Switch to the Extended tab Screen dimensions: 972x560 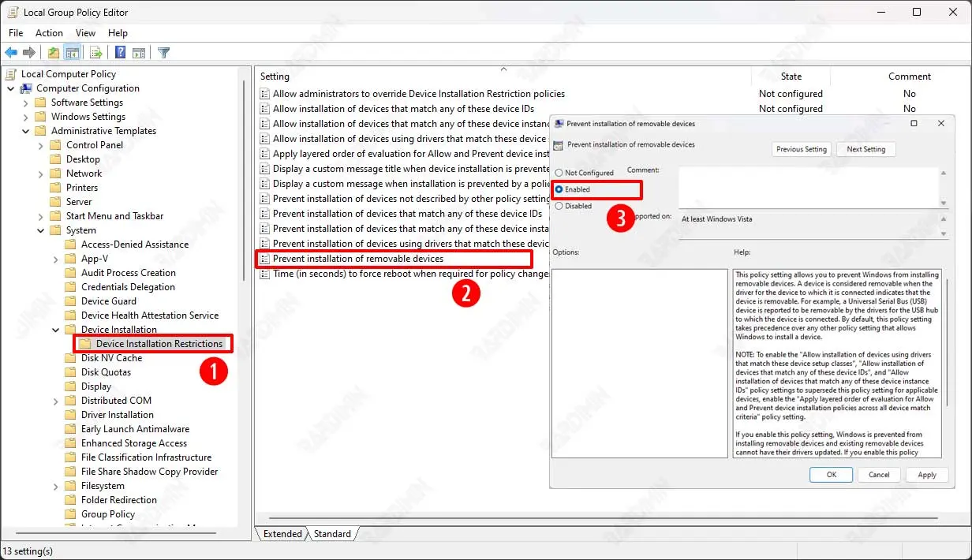[282, 534]
